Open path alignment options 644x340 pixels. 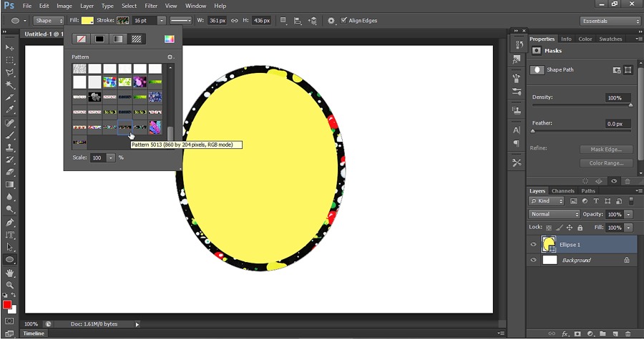tap(298, 21)
